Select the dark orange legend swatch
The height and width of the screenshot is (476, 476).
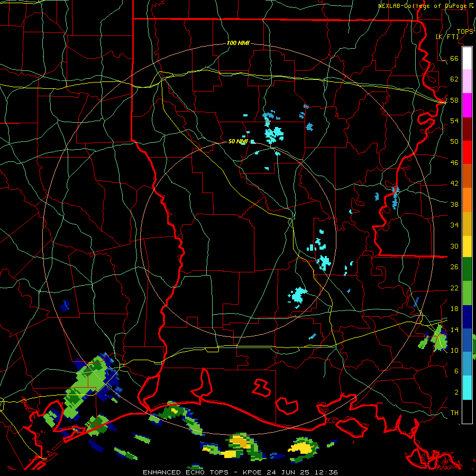(467, 176)
